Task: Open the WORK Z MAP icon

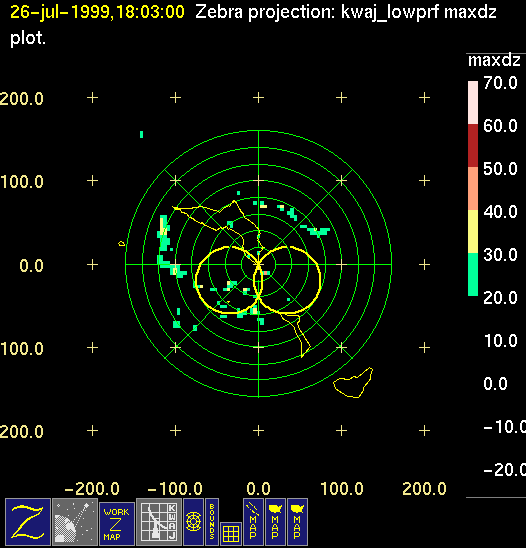Action: (117, 524)
